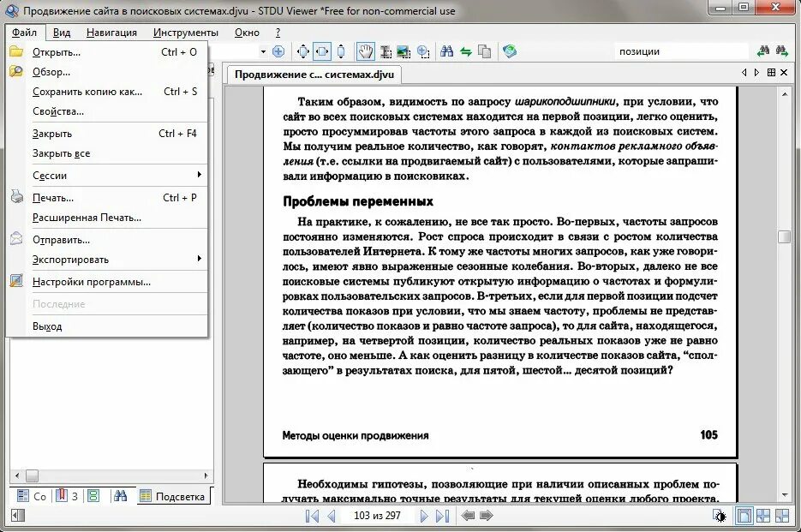Choose 'Расширенная Печать...' menu entry
The height and width of the screenshot is (532, 801).
[107, 218]
